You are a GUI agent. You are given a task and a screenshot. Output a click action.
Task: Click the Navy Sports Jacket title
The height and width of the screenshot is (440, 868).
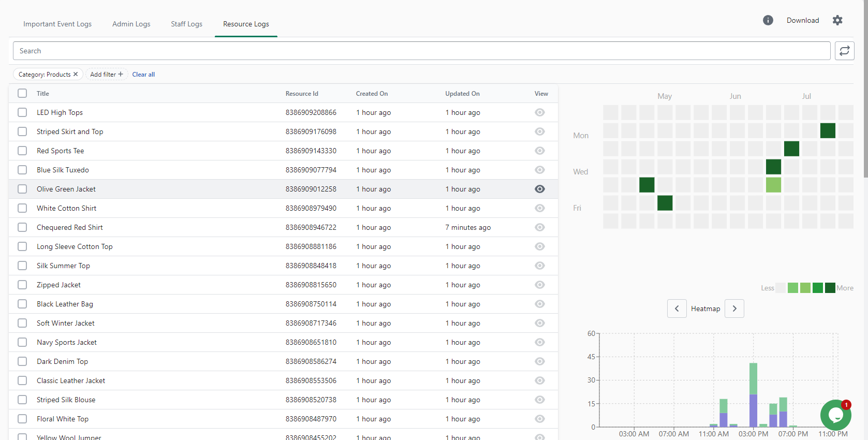[x=67, y=342]
